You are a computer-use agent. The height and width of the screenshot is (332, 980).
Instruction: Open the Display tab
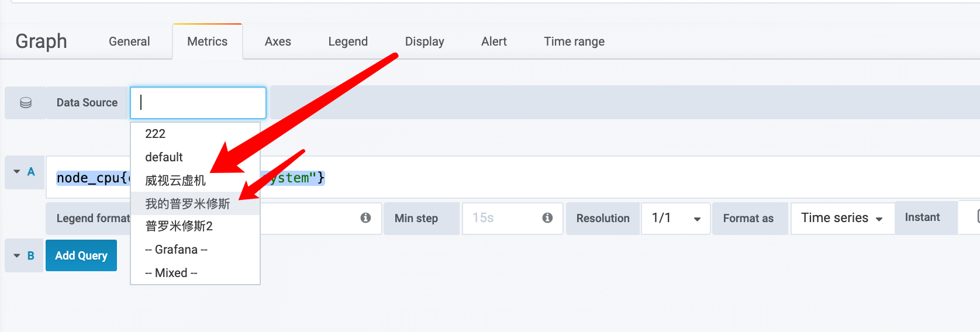(x=425, y=41)
